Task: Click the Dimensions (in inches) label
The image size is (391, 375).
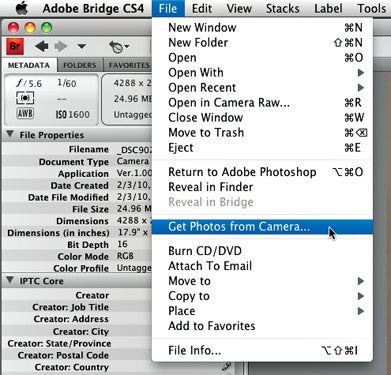Action: click(58, 233)
